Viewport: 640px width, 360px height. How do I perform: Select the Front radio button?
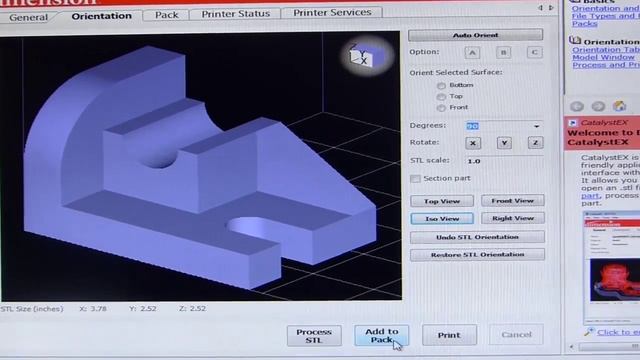pos(441,108)
